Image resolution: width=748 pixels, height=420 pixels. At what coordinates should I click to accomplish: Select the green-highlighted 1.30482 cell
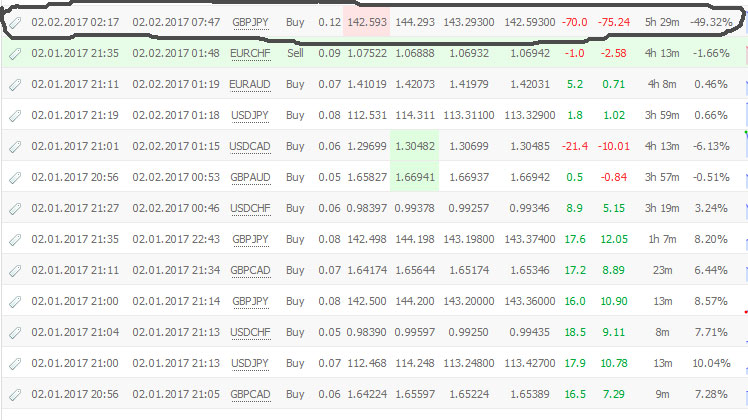415,146
